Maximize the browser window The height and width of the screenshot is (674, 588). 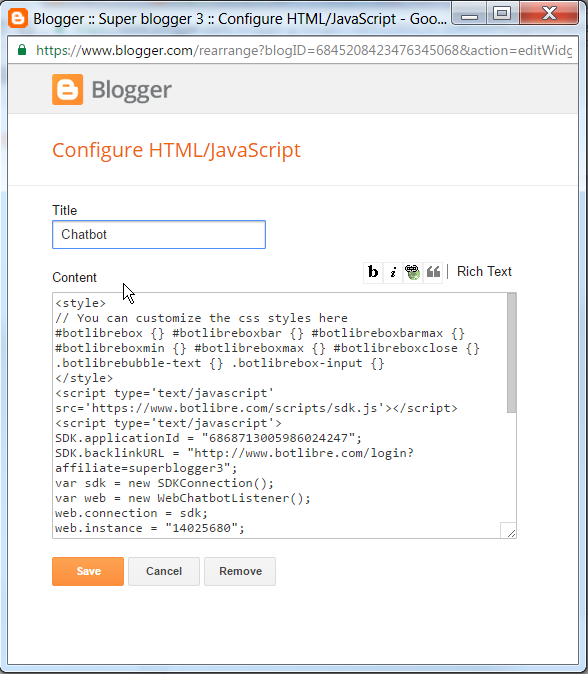click(502, 14)
